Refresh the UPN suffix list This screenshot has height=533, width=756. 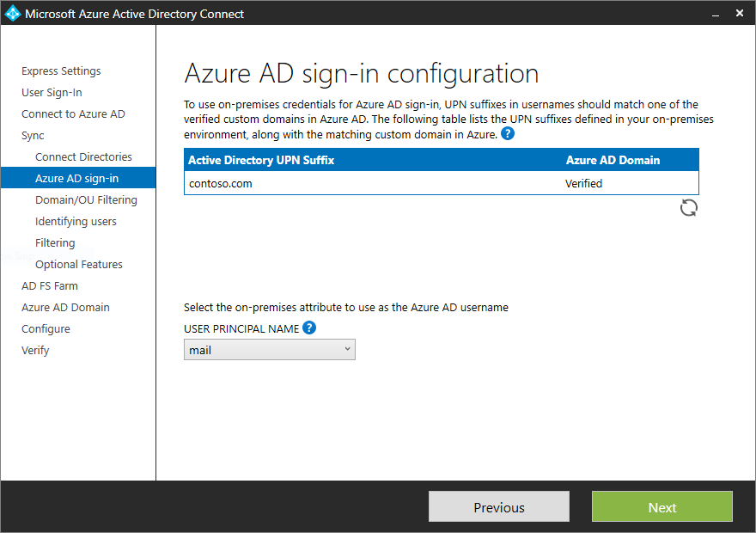(x=688, y=207)
